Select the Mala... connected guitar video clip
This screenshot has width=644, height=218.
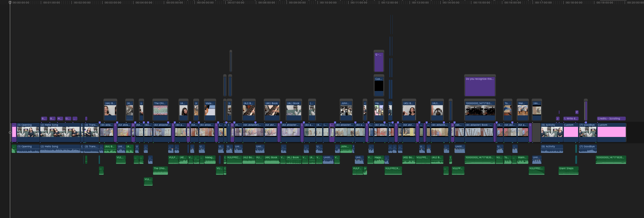210,111
